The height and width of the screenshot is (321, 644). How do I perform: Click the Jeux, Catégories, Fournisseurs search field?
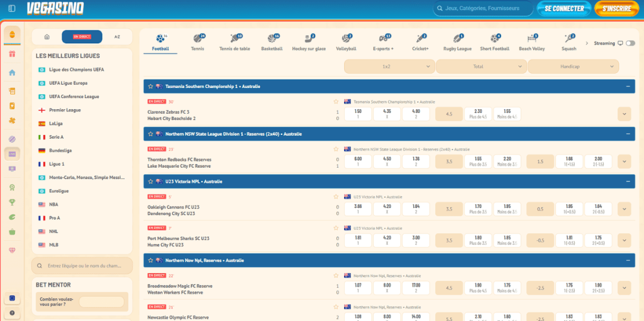tap(482, 8)
